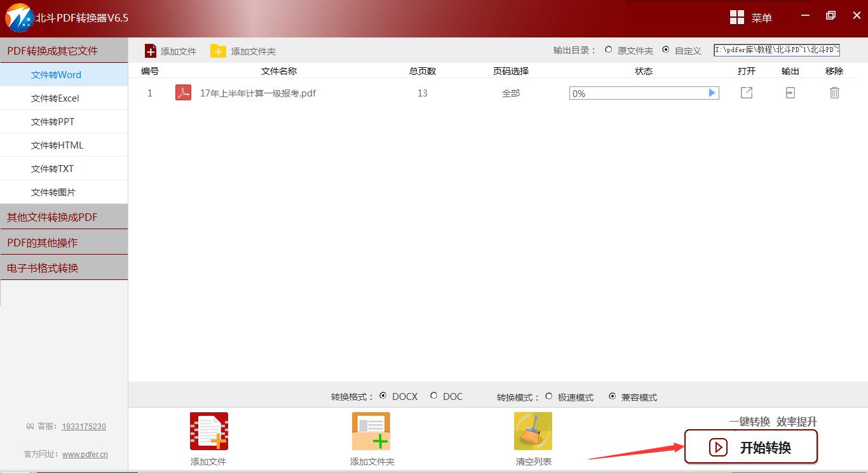The width and height of the screenshot is (868, 473).
Task: Click the red 添加文件 toolbar icon
Action: point(151,50)
